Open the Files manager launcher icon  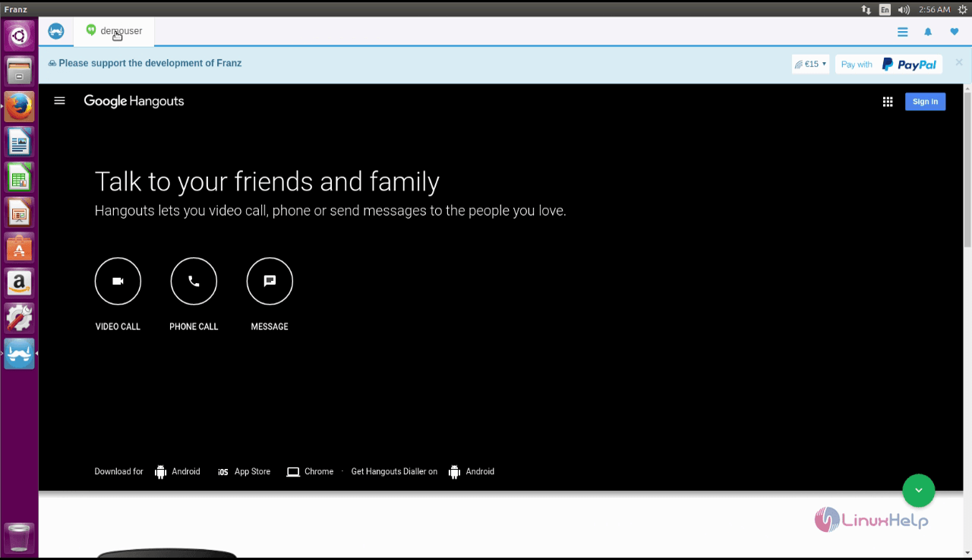click(19, 71)
